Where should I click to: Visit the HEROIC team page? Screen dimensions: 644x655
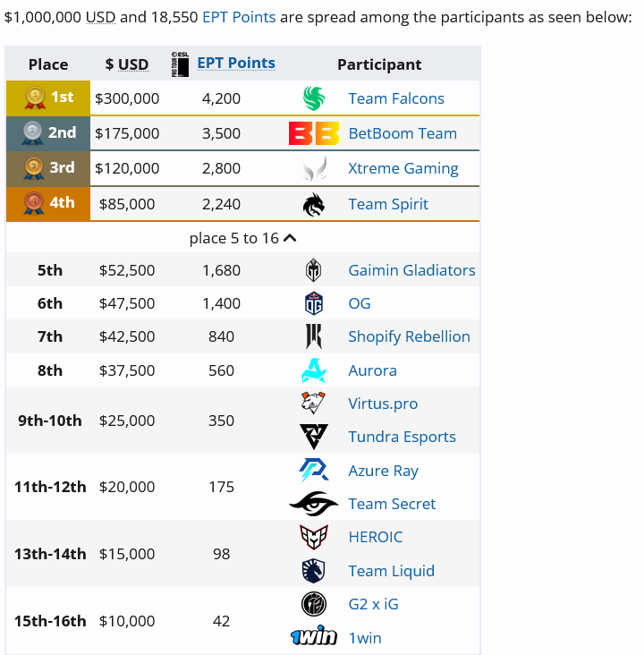pyautogui.click(x=376, y=537)
